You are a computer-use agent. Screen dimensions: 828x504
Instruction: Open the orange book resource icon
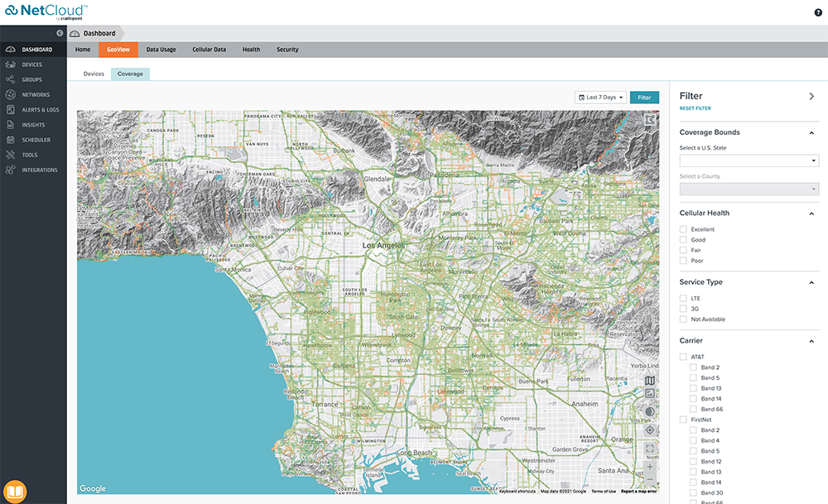pyautogui.click(x=15, y=490)
